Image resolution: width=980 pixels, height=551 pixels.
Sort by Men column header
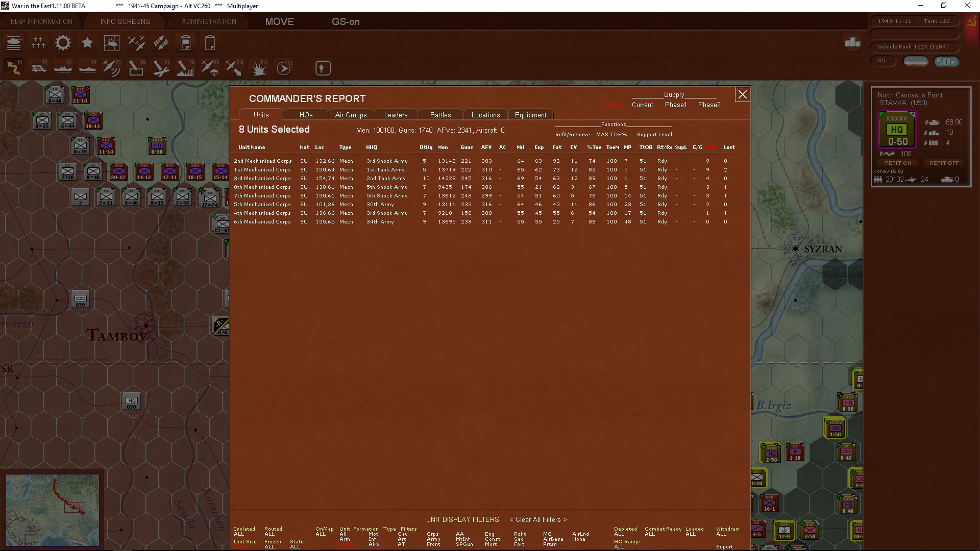[x=443, y=147]
